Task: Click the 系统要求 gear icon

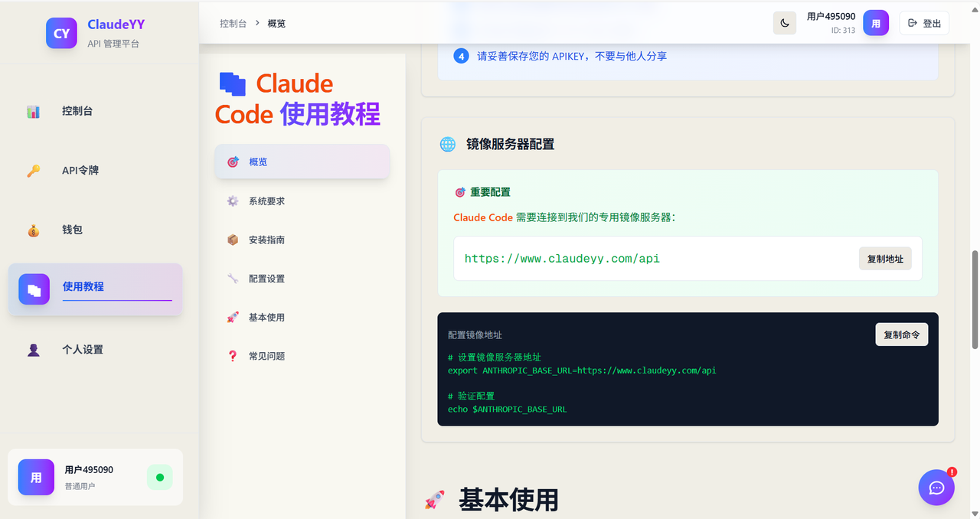Action: pos(233,201)
